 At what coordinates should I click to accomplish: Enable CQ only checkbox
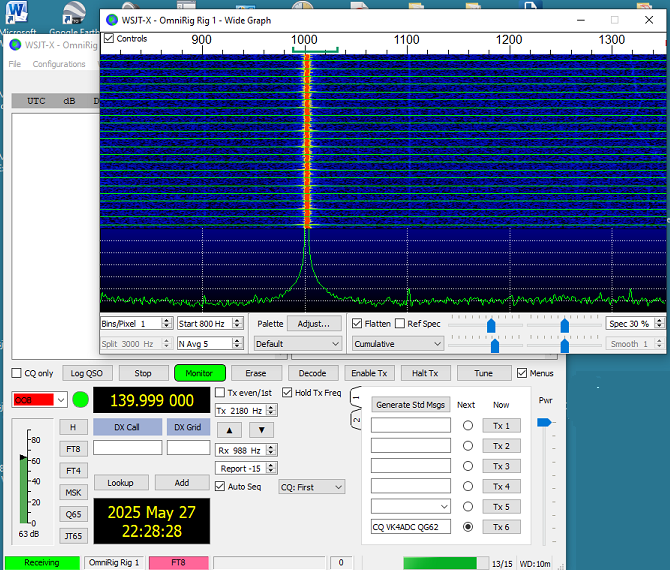[x=16, y=373]
